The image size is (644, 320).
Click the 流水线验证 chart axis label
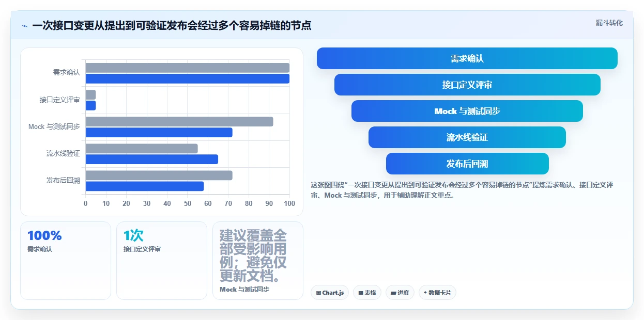pyautogui.click(x=63, y=153)
